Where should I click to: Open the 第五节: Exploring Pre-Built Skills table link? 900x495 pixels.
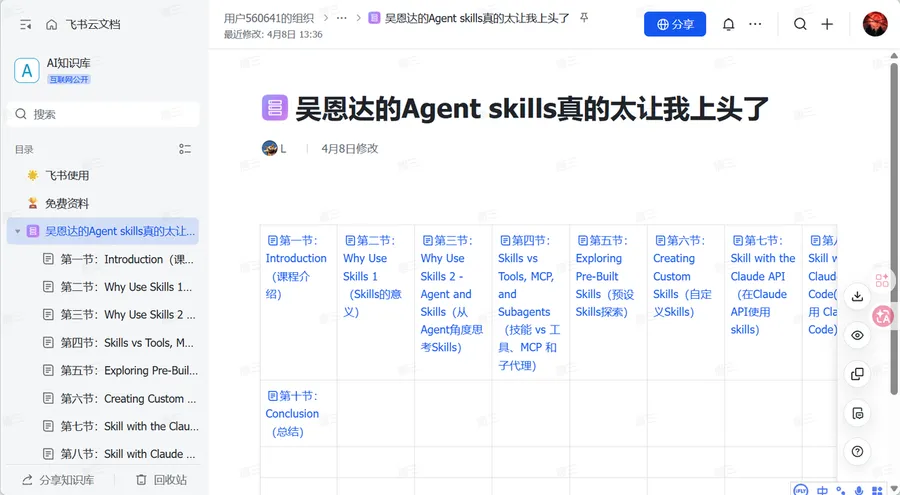pyautogui.click(x=605, y=276)
